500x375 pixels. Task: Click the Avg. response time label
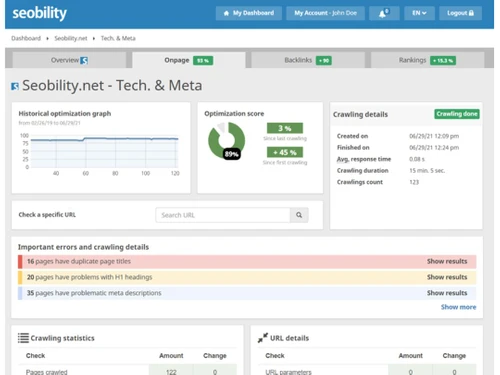[364, 159]
